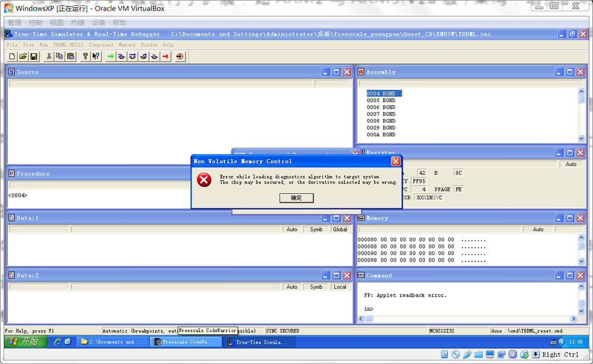593x364 pixels.
Task: Click Assembly panel scroll down arrow
Action: [581, 138]
